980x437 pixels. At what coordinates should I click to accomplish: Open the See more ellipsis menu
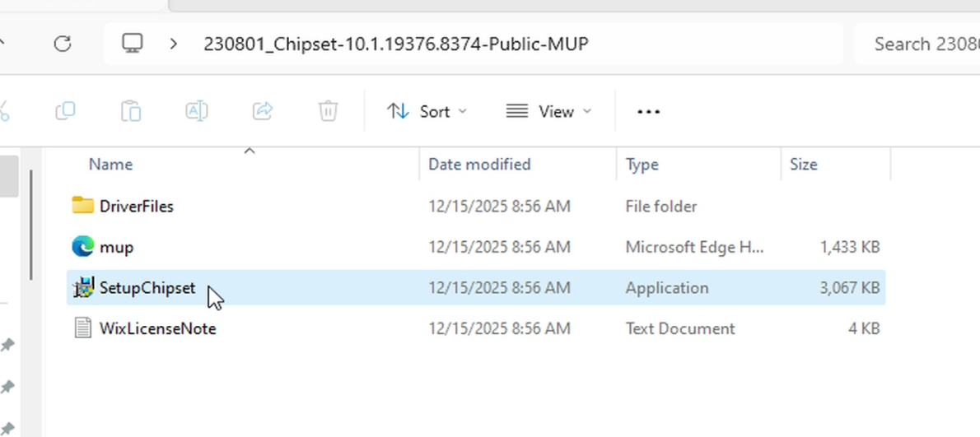point(648,112)
